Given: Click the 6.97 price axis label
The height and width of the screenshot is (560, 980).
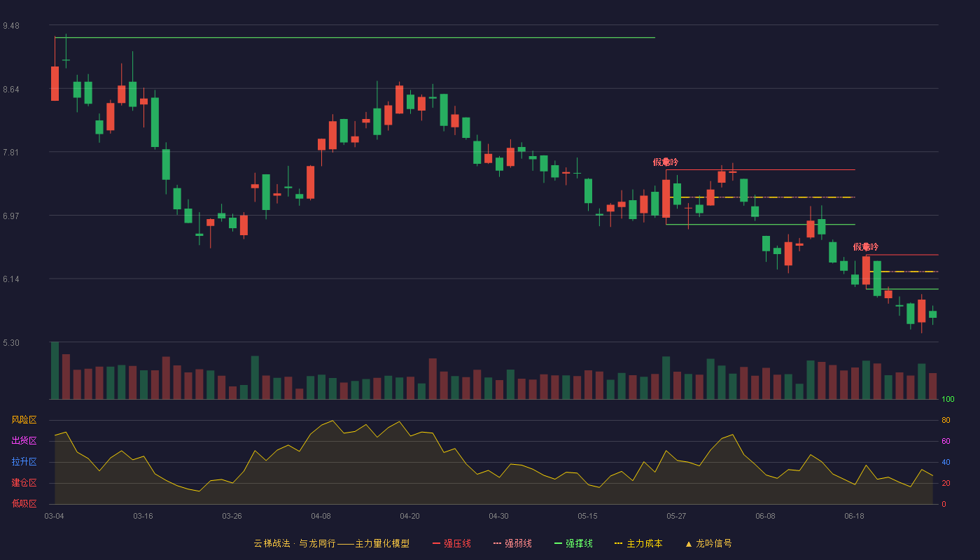Looking at the screenshot, I should pos(11,216).
